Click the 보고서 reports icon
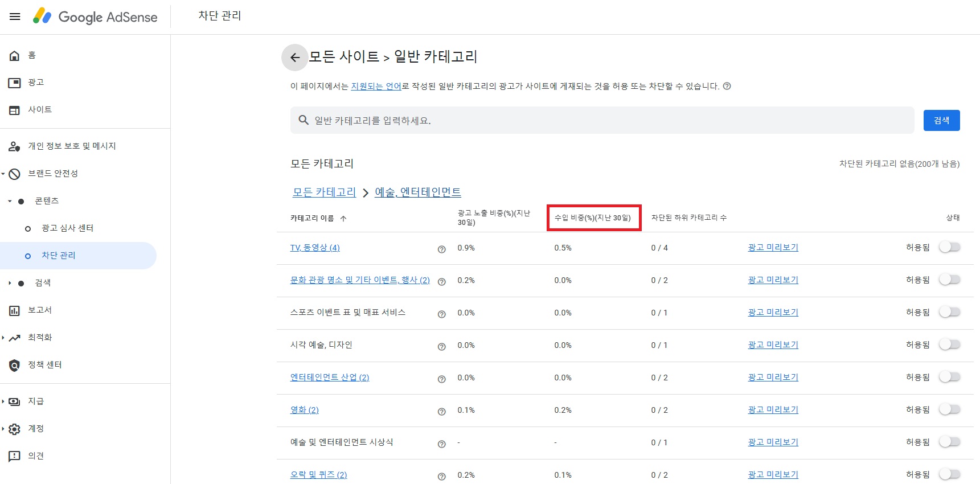Image resolution: width=980 pixels, height=484 pixels. pos(14,310)
